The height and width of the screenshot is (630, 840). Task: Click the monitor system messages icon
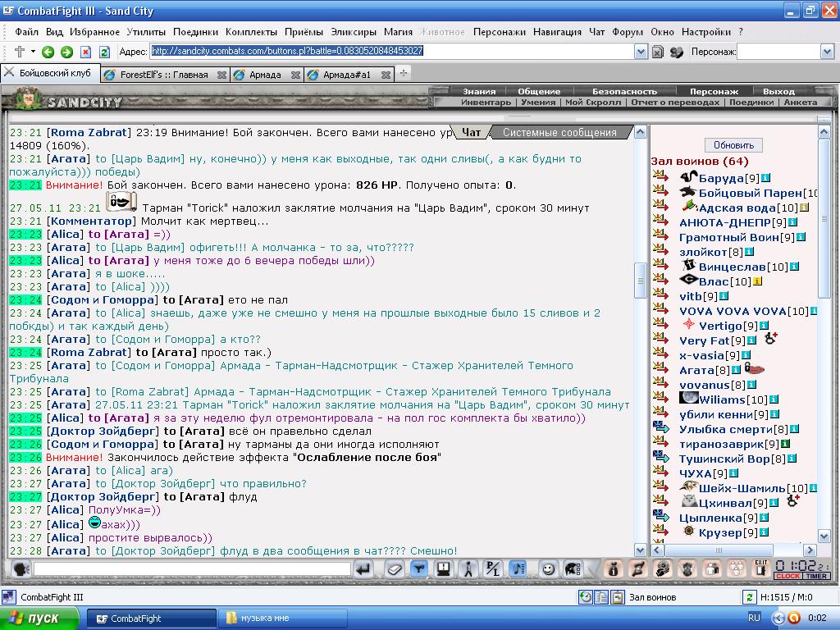point(443,569)
